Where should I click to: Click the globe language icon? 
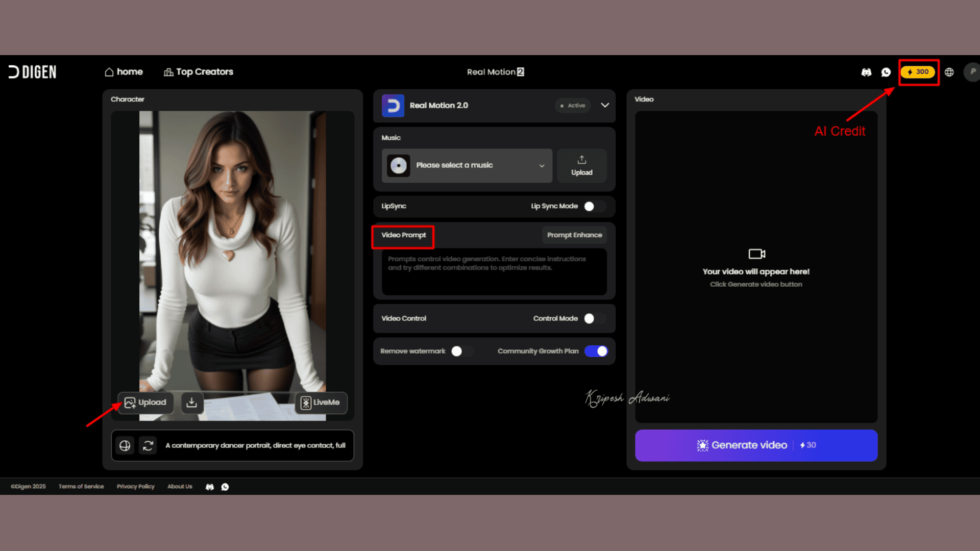point(949,72)
